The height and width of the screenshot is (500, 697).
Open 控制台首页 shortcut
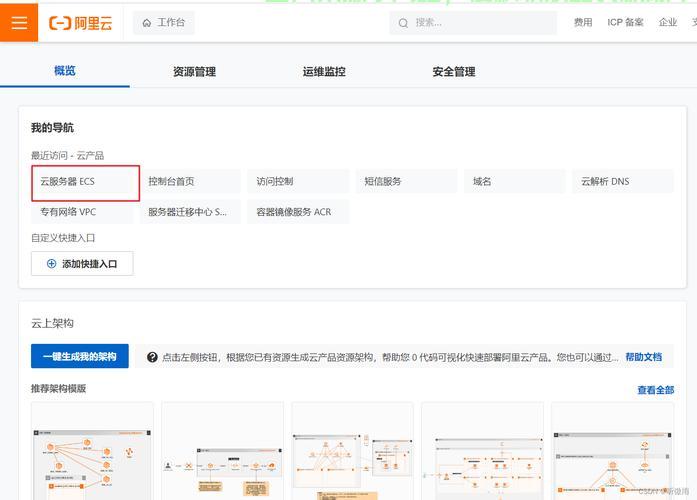pos(190,181)
